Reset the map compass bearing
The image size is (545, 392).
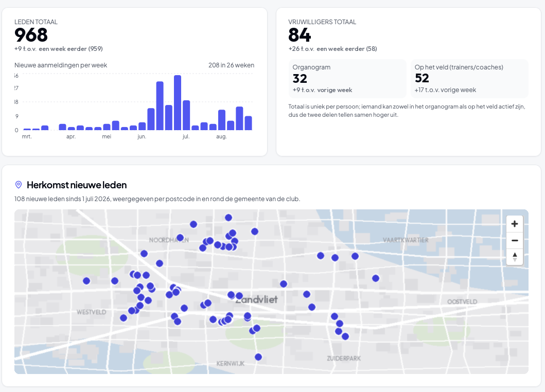pyautogui.click(x=515, y=257)
